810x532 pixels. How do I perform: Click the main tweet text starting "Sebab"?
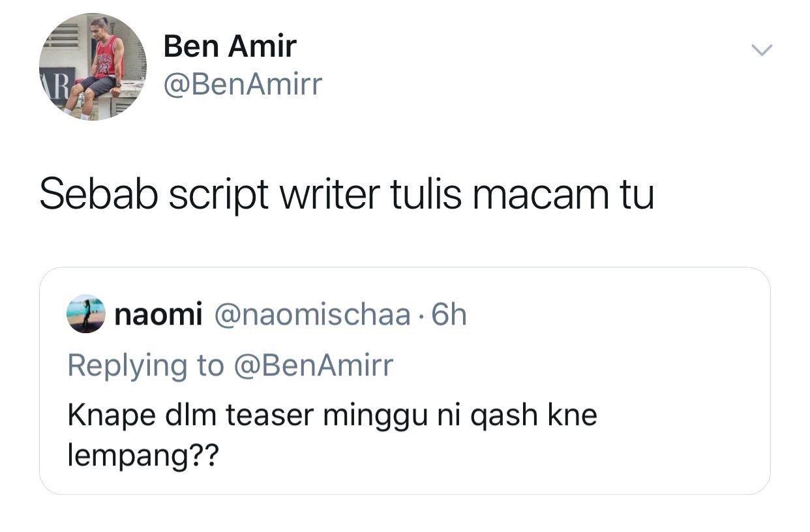coord(346,194)
